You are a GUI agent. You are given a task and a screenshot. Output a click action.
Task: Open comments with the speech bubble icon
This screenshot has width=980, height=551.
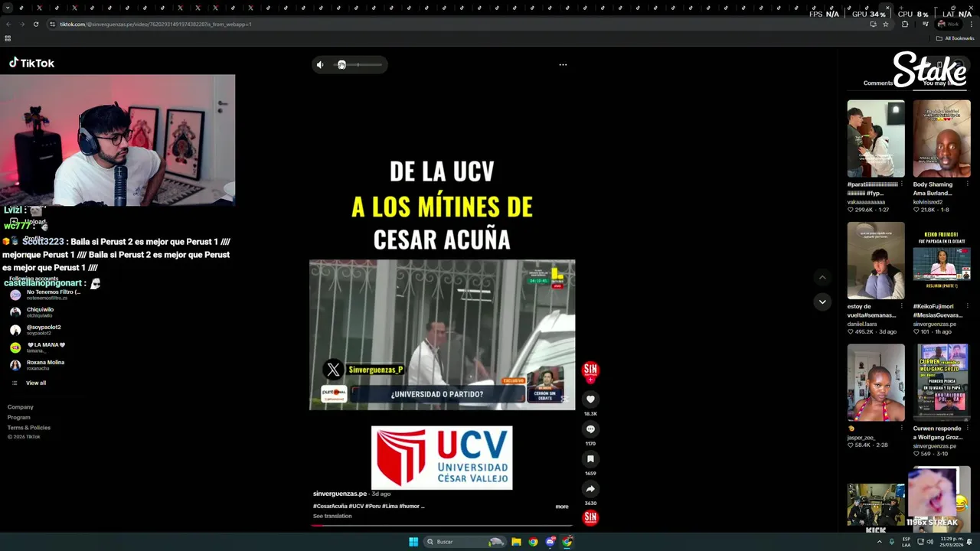590,429
